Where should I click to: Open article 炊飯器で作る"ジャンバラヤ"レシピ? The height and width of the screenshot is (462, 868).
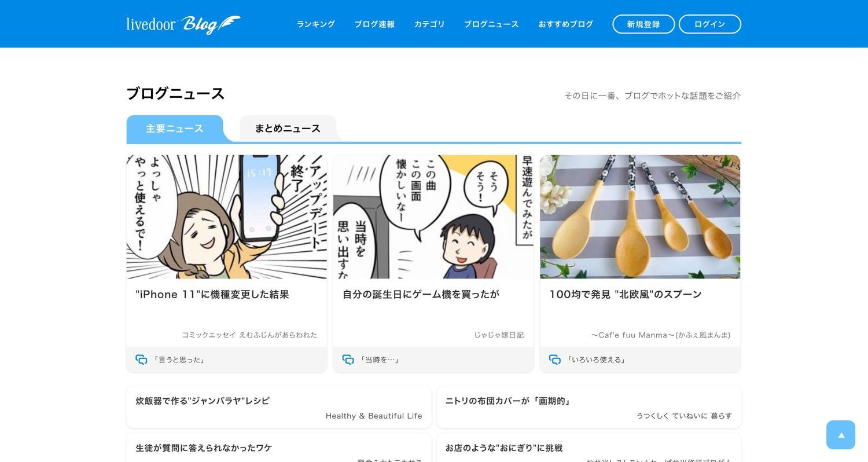point(203,401)
